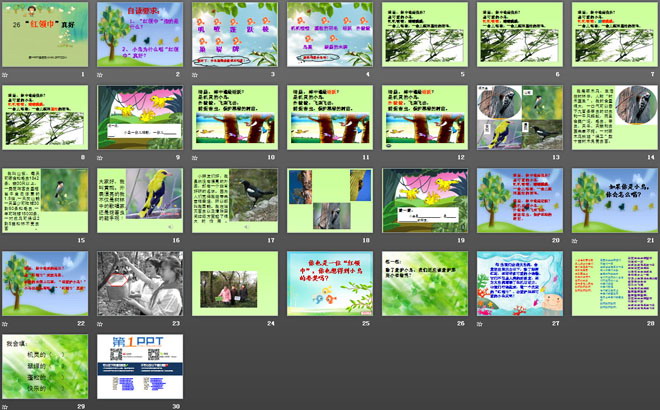Click the animation star beneath slide 4
660x410 pixels.
pos(289,75)
